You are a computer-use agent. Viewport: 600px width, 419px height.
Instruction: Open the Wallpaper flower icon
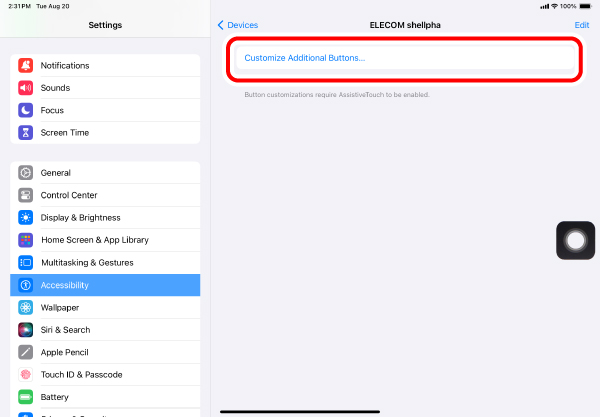tap(26, 307)
